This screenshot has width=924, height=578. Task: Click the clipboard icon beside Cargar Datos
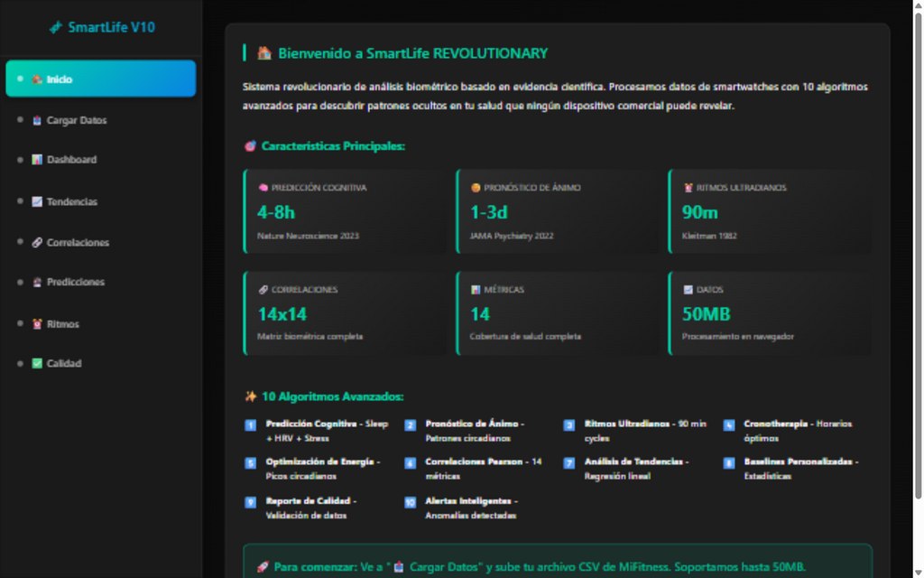37,120
